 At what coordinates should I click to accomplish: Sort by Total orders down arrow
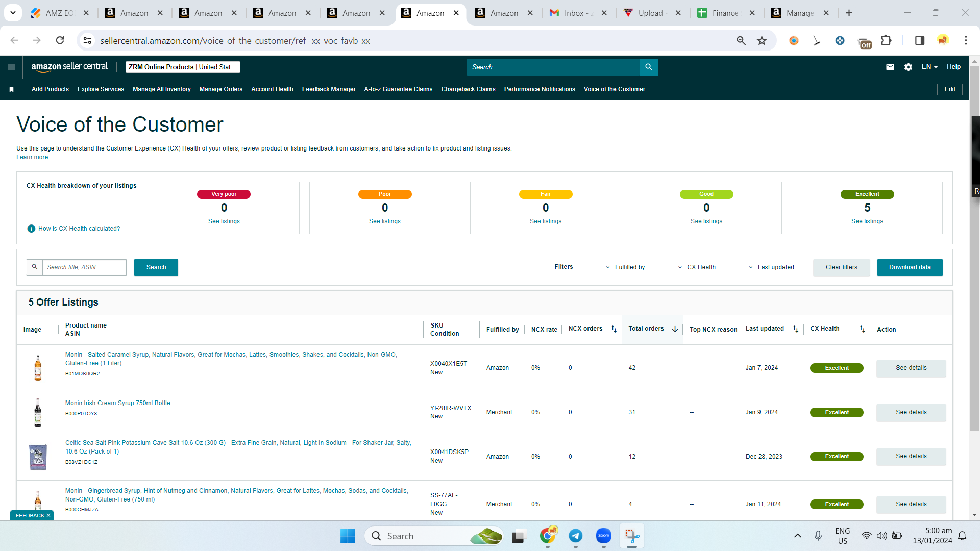675,329
